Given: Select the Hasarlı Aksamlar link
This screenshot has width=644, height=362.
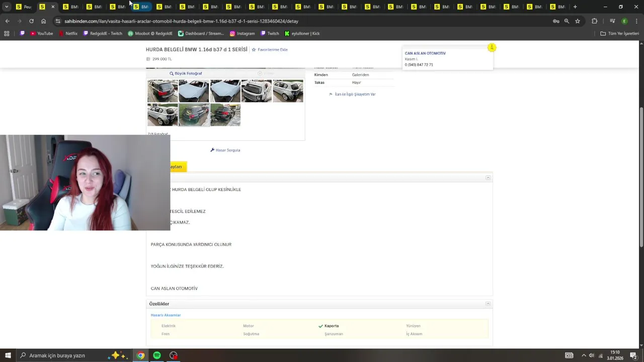Looking at the screenshot, I should coord(166,315).
